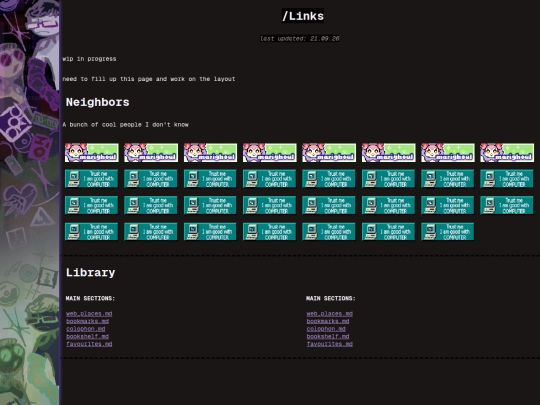Click the 'wip in progress' text

(x=89, y=59)
